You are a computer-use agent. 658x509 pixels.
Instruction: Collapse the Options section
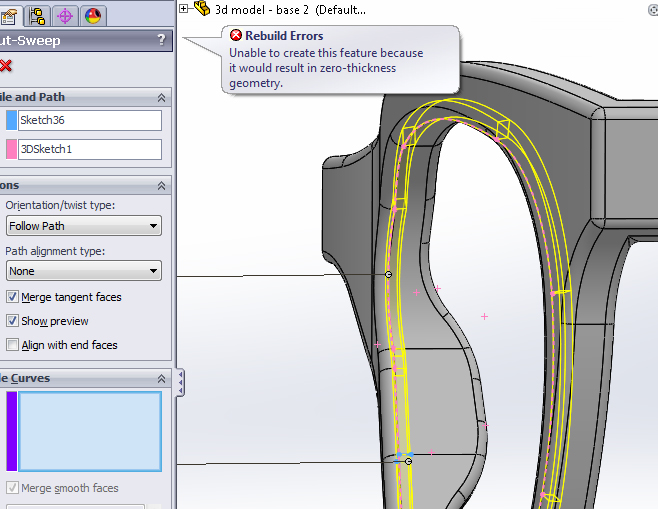[x=162, y=186]
